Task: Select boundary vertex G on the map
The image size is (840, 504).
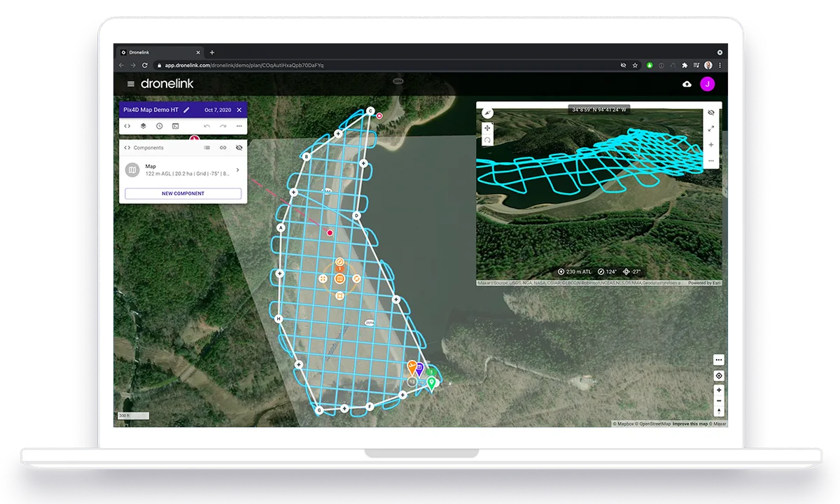Action: (319, 410)
